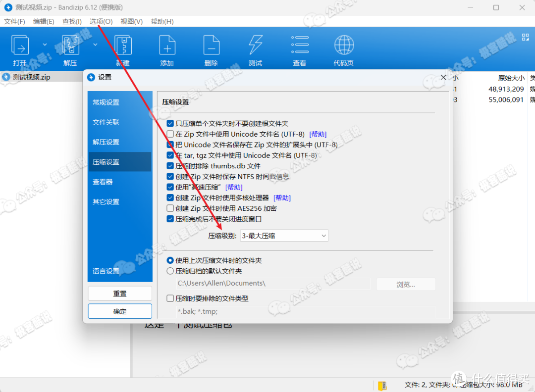This screenshot has height=392, width=535.
Task: Click the 重置 (reset) button
Action: pos(120,294)
